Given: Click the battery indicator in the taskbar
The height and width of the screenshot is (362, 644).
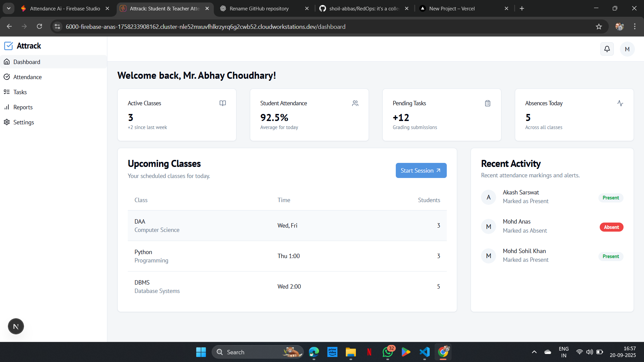Looking at the screenshot, I should [600, 352].
